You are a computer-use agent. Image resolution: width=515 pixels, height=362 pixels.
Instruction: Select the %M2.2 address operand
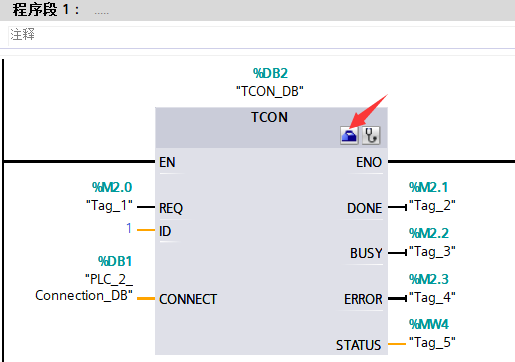coord(429,233)
